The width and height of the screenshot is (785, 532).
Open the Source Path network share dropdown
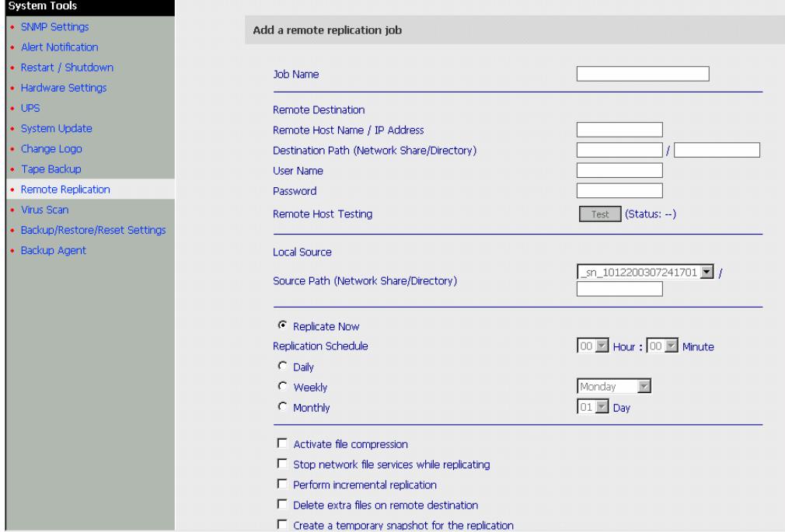click(x=645, y=273)
